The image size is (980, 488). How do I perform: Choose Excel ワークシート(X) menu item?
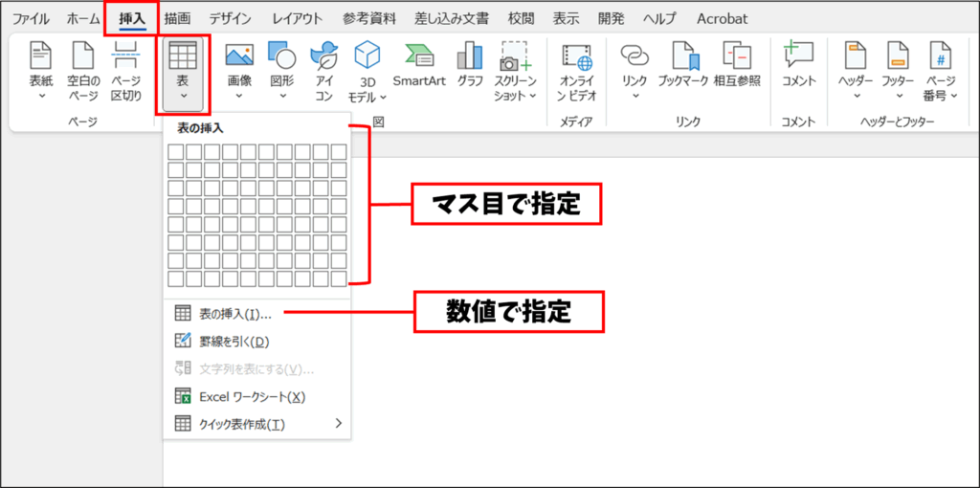click(x=256, y=396)
